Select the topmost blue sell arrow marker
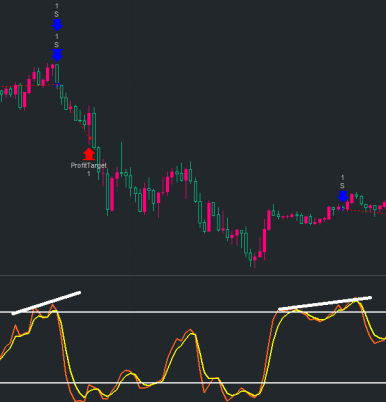The height and width of the screenshot is (402, 386). [x=57, y=25]
